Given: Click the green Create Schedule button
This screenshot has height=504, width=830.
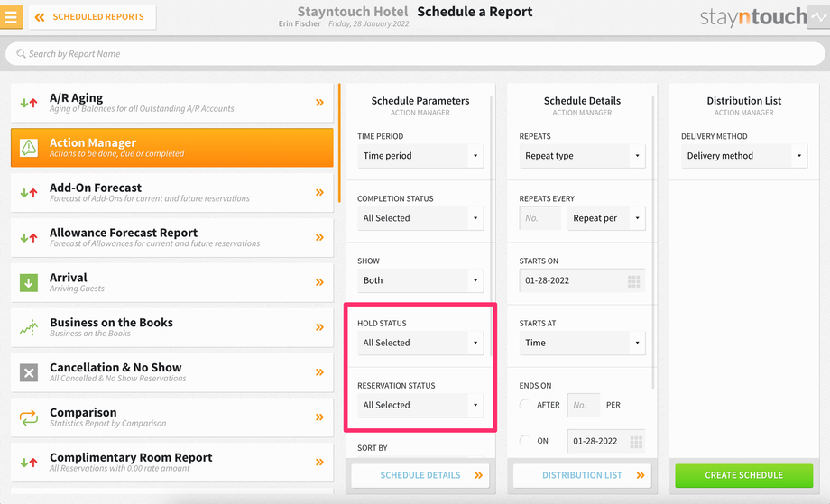Looking at the screenshot, I should (744, 475).
